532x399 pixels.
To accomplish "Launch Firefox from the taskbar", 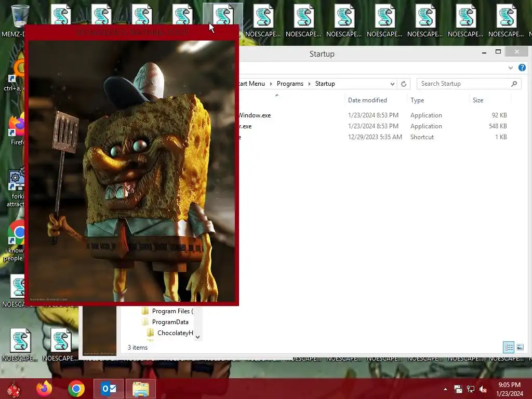I will (x=44, y=389).
